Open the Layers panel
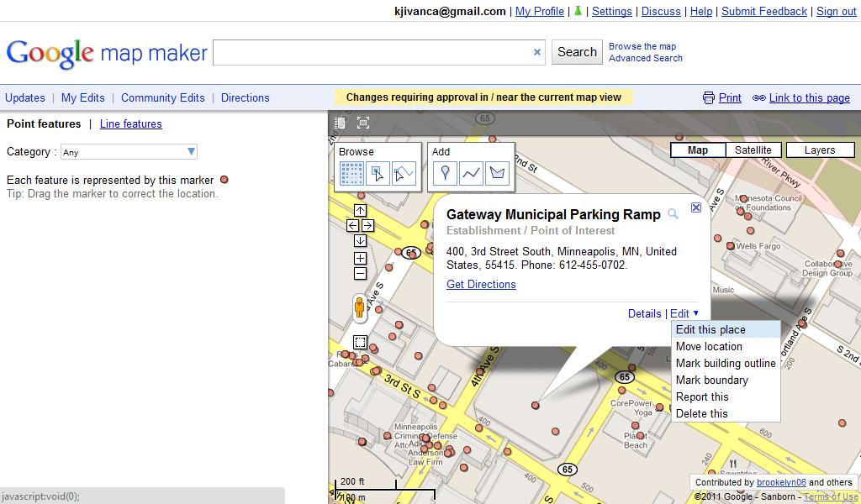 [x=819, y=149]
